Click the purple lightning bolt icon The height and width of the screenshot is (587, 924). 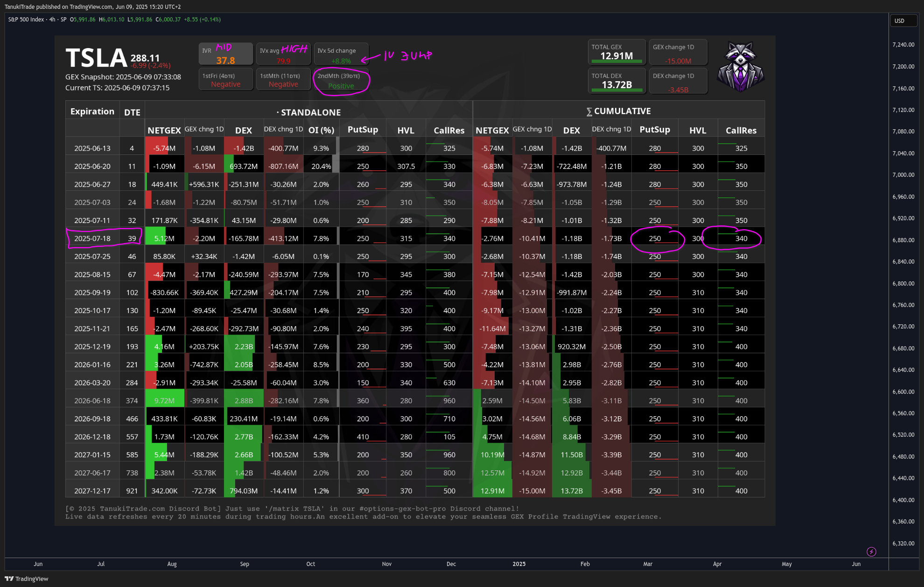[871, 552]
